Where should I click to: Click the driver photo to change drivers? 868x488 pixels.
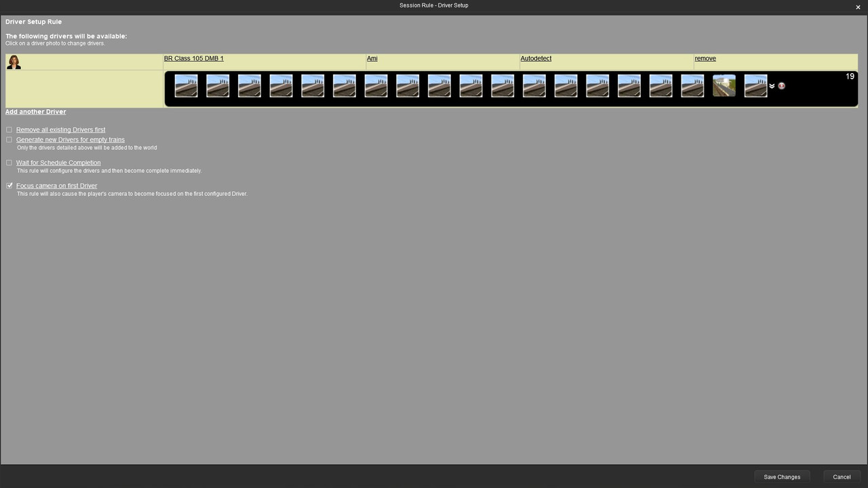tap(14, 62)
